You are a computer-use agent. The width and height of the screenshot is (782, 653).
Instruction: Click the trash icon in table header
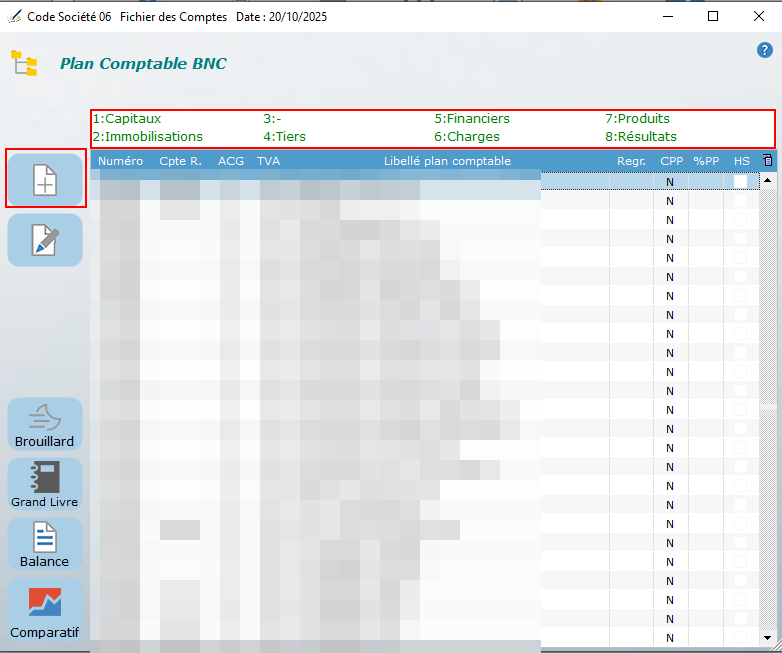768,160
